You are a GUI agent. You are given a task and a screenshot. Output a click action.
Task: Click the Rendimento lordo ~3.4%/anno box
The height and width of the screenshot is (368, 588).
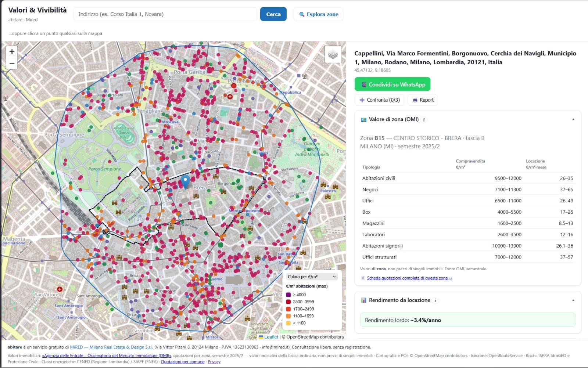click(x=467, y=320)
